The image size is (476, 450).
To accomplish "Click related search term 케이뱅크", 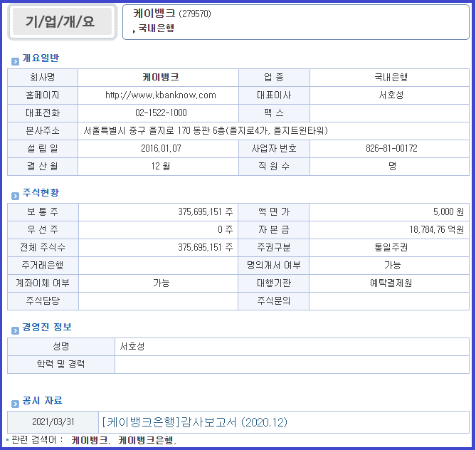I will tap(90, 440).
